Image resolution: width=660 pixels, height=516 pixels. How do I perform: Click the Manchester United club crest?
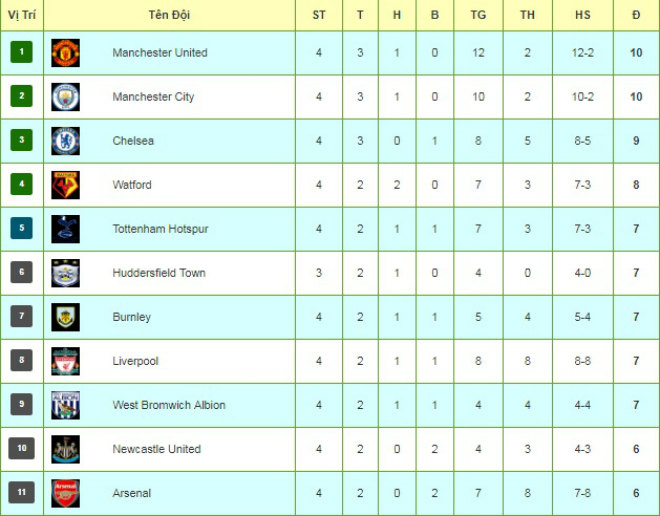(66, 53)
